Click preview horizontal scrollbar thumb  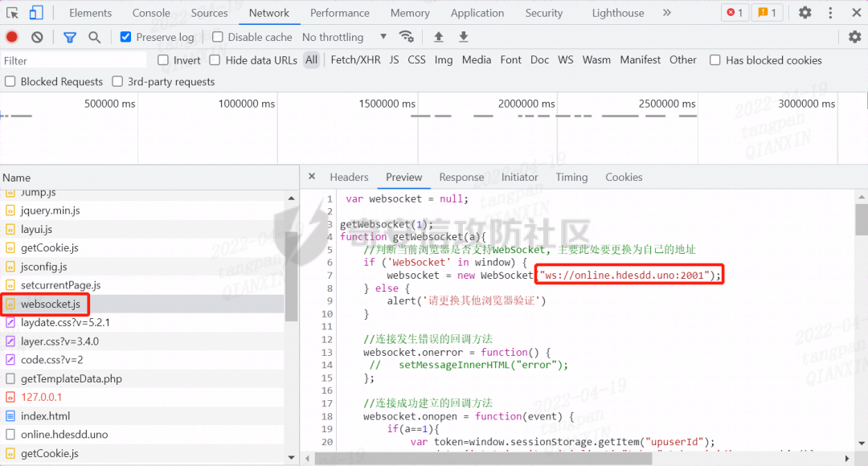point(483,458)
